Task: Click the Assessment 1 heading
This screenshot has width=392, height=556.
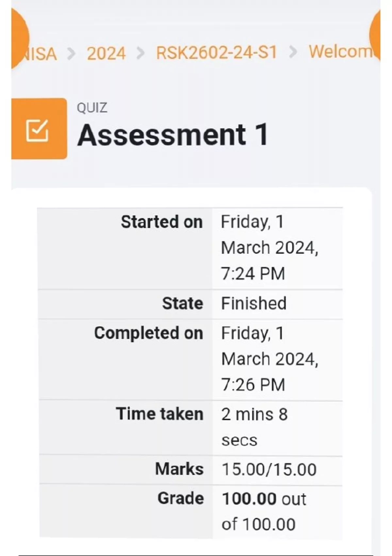Action: point(173,135)
